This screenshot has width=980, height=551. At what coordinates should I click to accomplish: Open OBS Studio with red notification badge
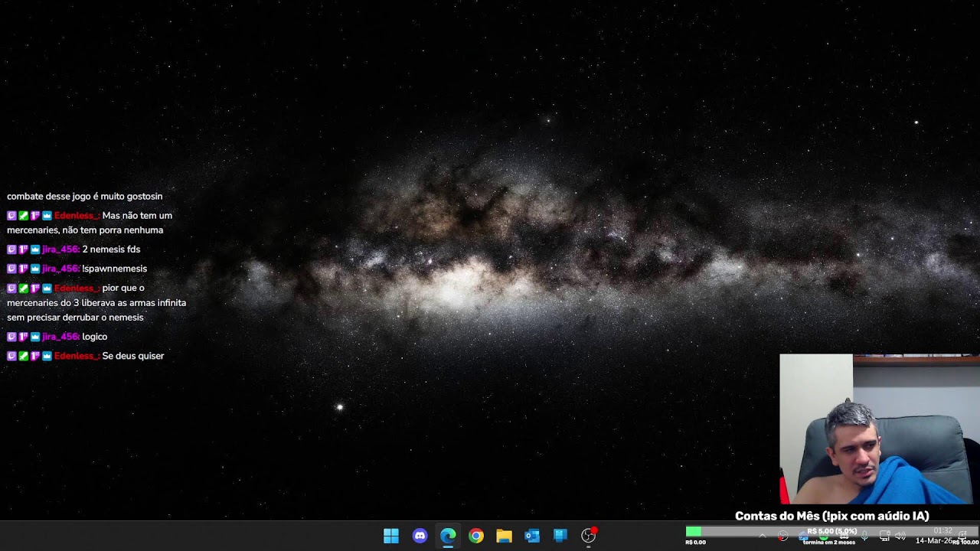click(x=589, y=536)
